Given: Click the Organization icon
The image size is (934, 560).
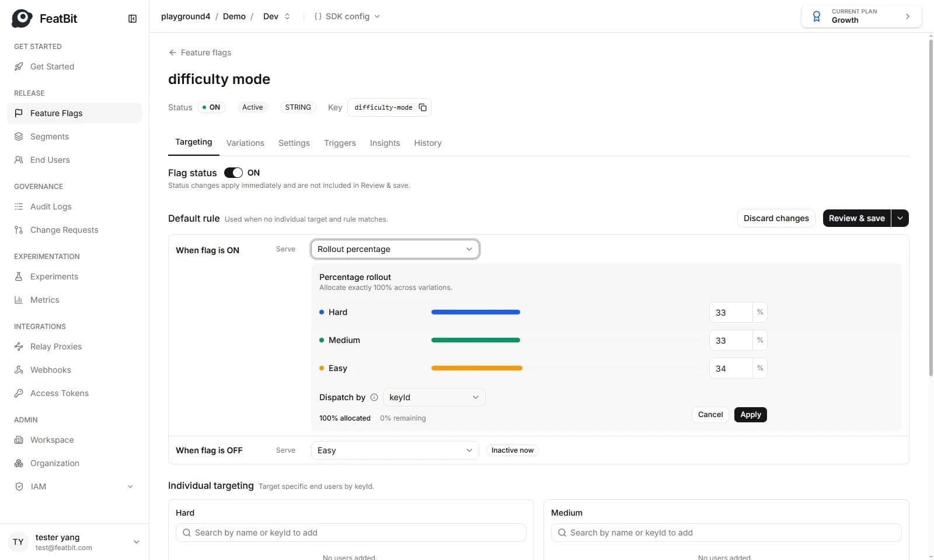Looking at the screenshot, I should (19, 463).
